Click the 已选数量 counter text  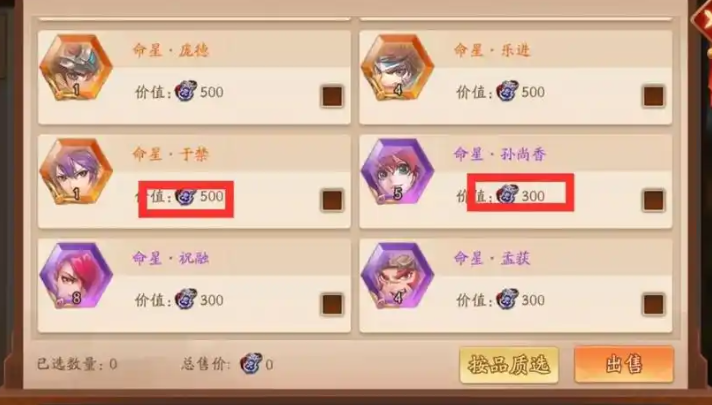pos(77,364)
